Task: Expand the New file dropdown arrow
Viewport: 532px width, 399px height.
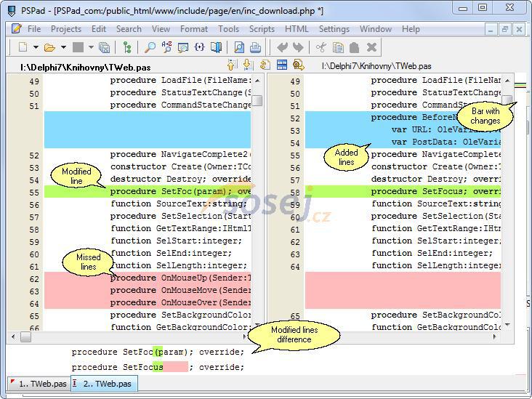Action: 36,47
